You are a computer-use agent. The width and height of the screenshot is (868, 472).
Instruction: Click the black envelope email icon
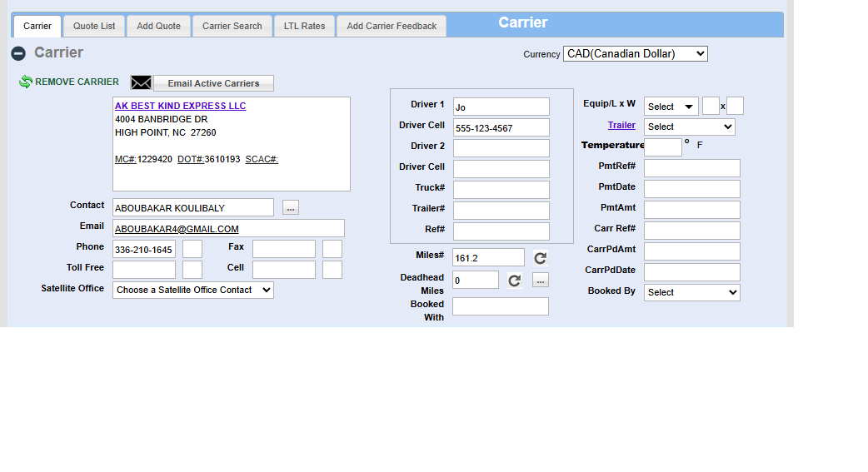pos(141,83)
